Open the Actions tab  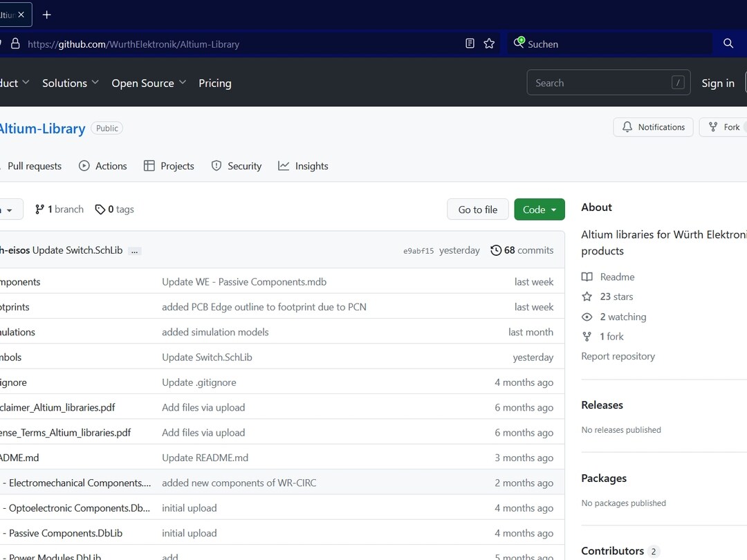pyautogui.click(x=103, y=166)
